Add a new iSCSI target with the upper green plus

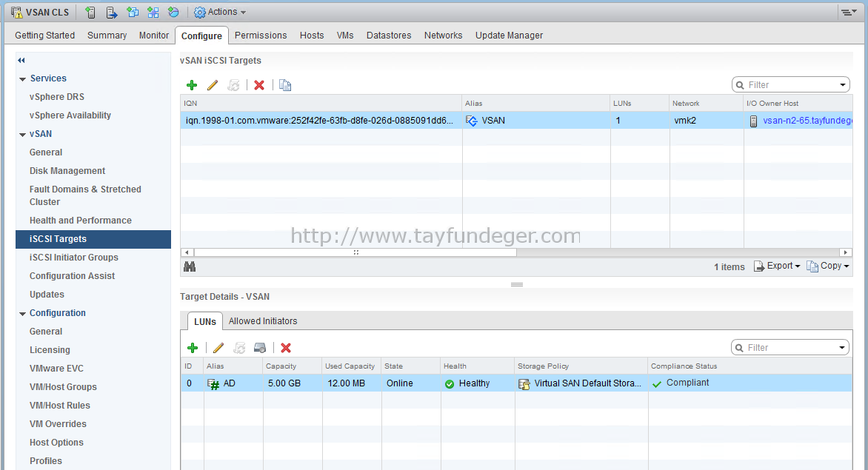[192, 85]
